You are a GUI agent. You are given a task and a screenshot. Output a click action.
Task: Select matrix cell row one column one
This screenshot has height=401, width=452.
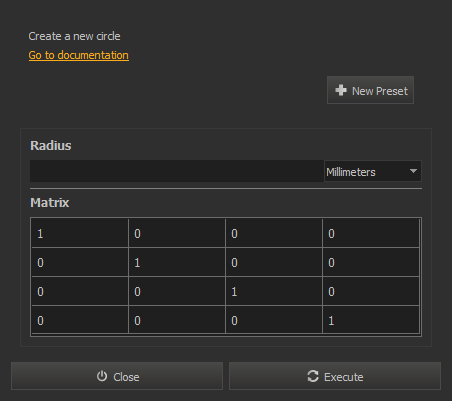(x=80, y=233)
